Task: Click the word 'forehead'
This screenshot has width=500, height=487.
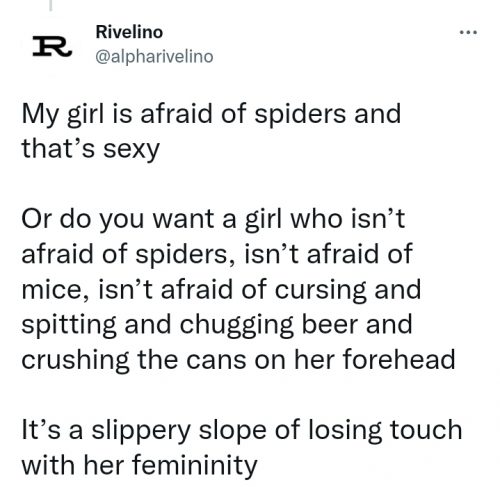Action: pyautogui.click(x=399, y=360)
